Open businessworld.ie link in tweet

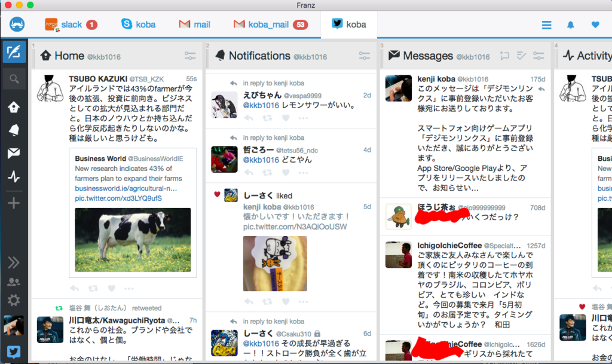click(x=126, y=188)
